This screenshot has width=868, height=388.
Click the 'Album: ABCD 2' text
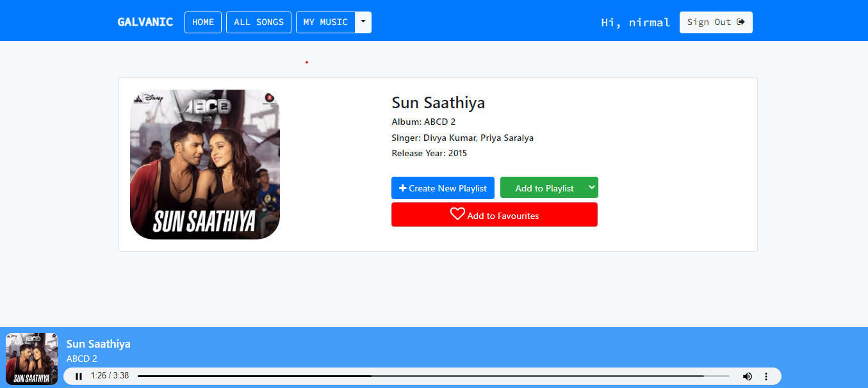tap(423, 122)
